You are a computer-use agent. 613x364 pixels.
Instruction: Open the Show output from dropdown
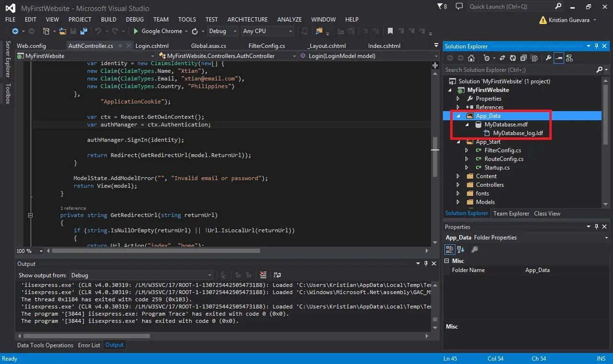141,275
